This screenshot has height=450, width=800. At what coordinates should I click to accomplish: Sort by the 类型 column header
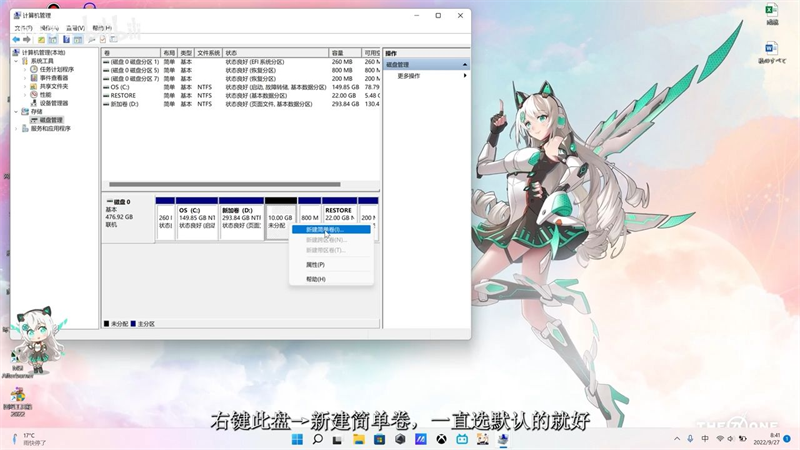[x=186, y=53]
